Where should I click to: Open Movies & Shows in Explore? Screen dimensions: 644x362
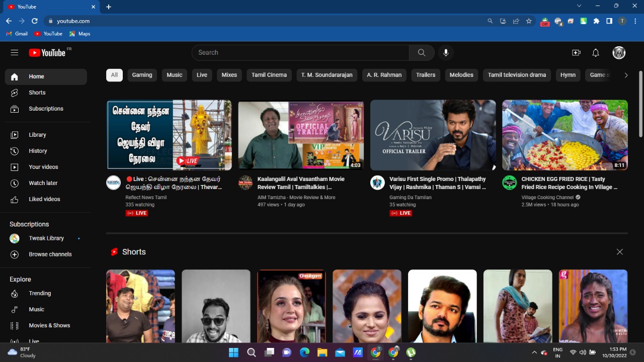[46, 325]
